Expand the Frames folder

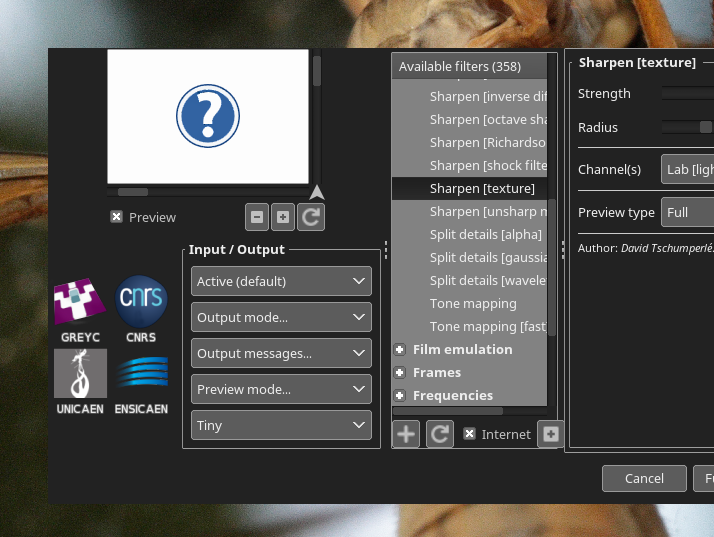pos(400,373)
